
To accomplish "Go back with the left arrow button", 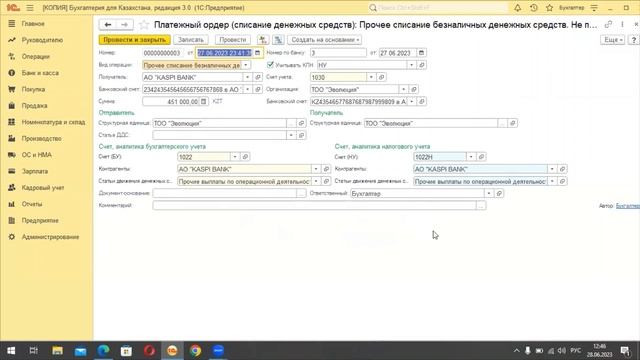I will click(108, 25).
